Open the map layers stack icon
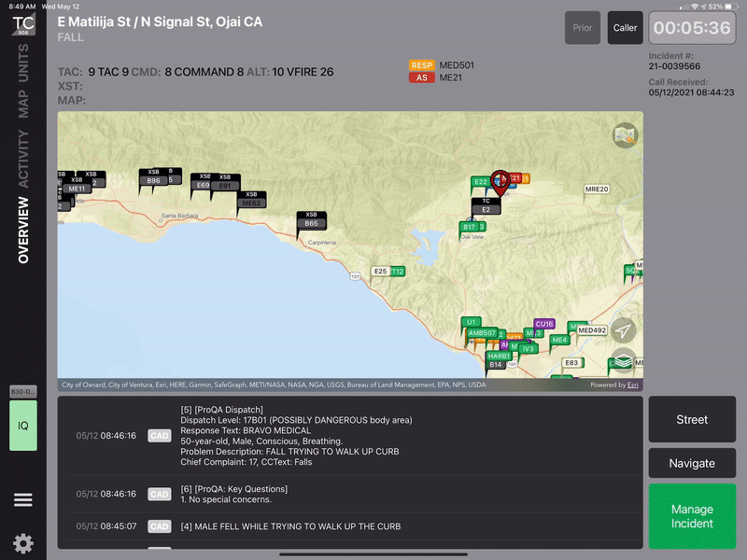 [623, 361]
